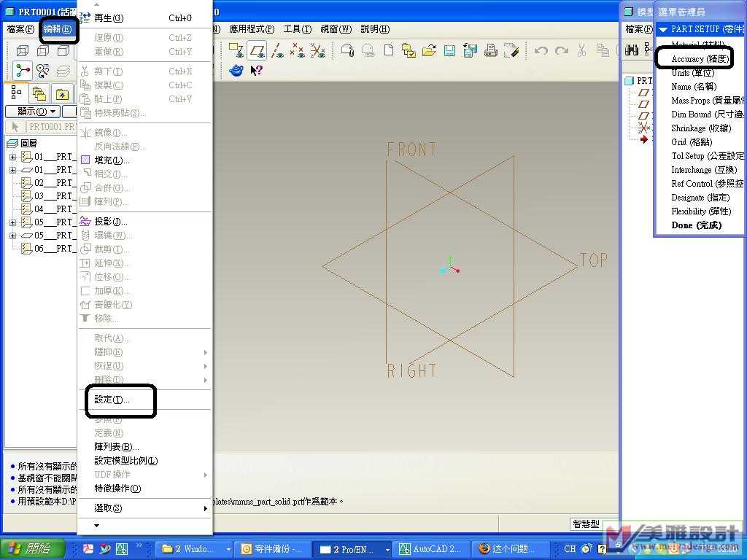Toggle datum plane display icon
Image resolution: width=747 pixels, height=560 pixels.
tap(258, 50)
